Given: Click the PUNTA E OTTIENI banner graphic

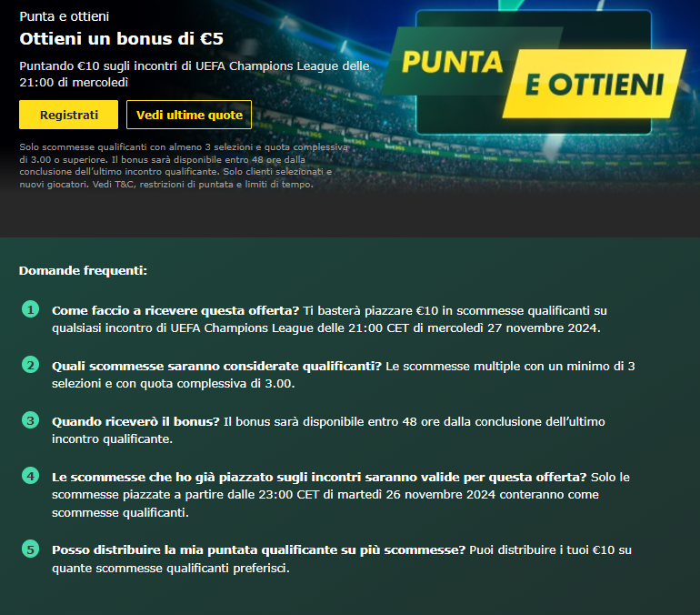Looking at the screenshot, I should pyautogui.click(x=534, y=73).
